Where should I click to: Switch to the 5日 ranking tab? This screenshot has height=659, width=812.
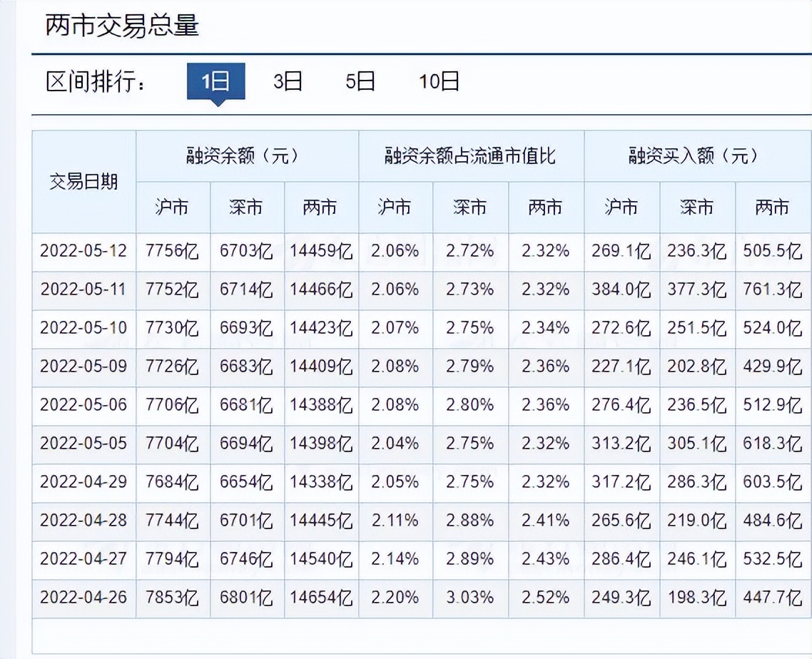coord(360,81)
